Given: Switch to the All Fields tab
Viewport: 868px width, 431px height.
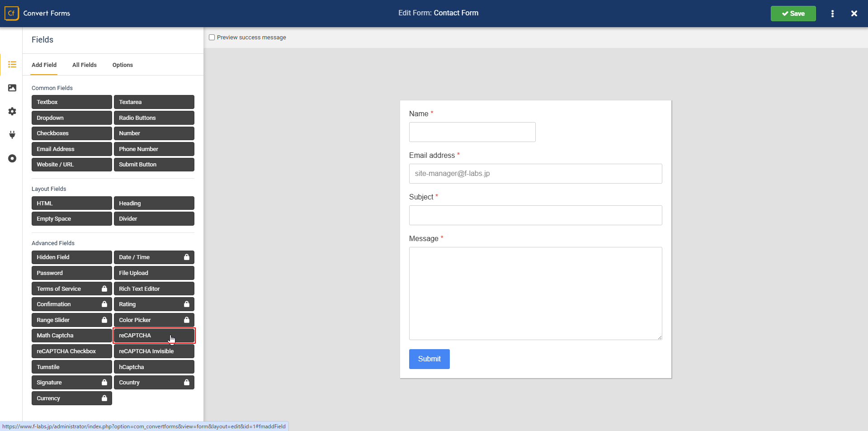Looking at the screenshot, I should tap(84, 65).
